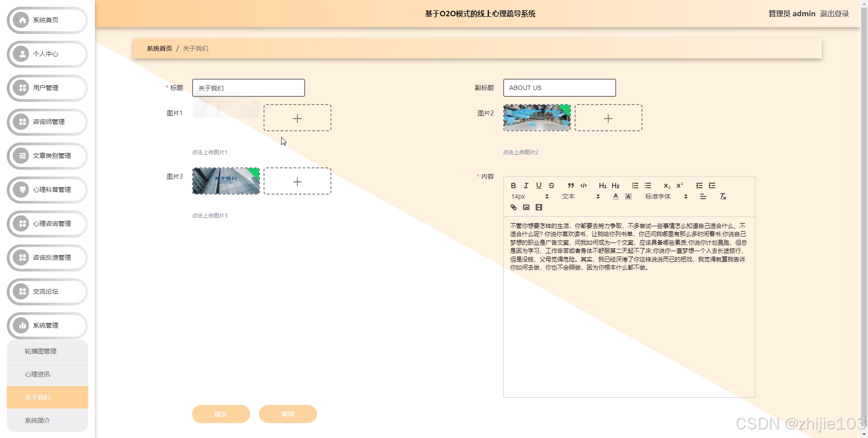This screenshot has height=438, width=868.
Task: Insert an image into the content editor
Action: (526, 207)
